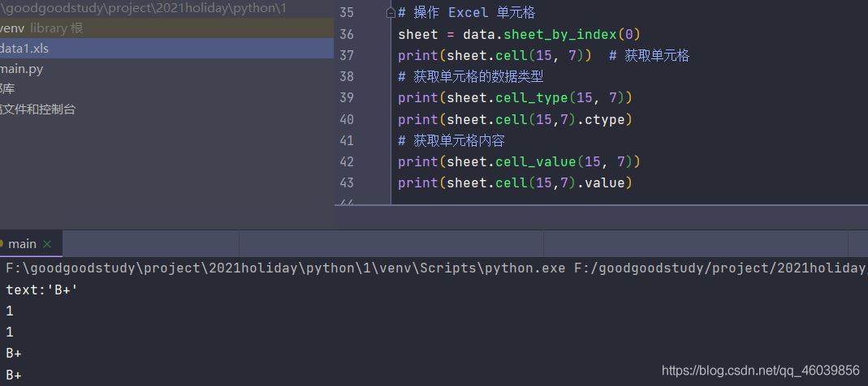Switch to the main run tab
The width and height of the screenshot is (868, 386).
22,244
